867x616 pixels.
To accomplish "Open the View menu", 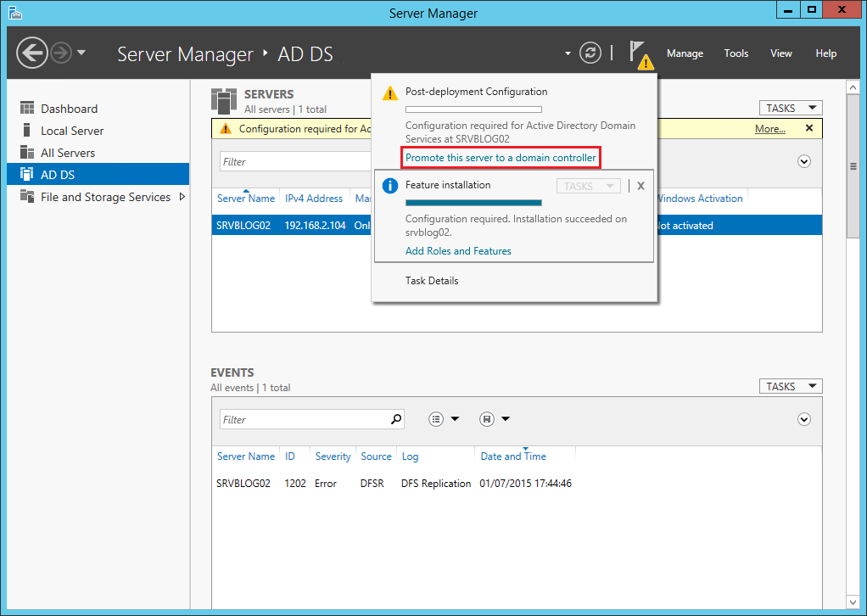I will point(780,53).
